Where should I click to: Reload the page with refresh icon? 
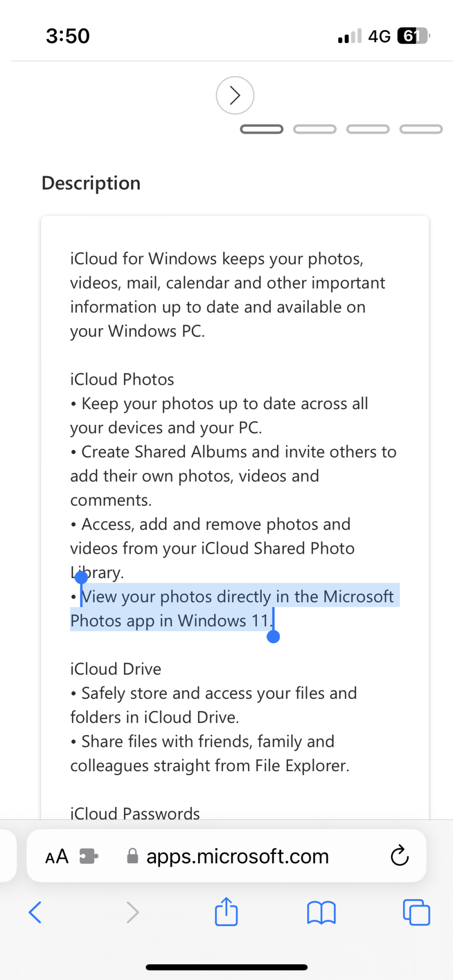click(x=400, y=856)
